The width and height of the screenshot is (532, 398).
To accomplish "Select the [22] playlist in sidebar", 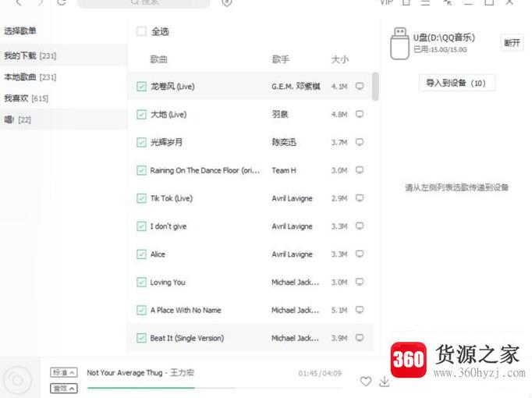I will pyautogui.click(x=64, y=119).
